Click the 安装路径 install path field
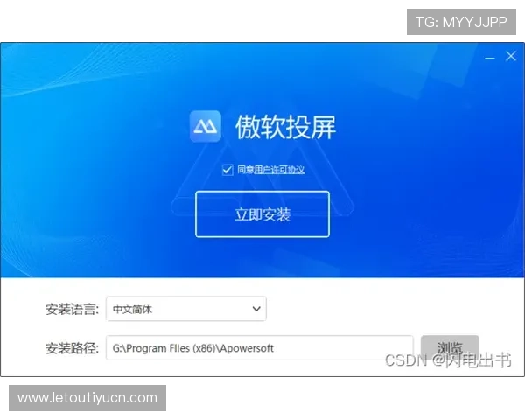The image size is (525, 420). [260, 348]
